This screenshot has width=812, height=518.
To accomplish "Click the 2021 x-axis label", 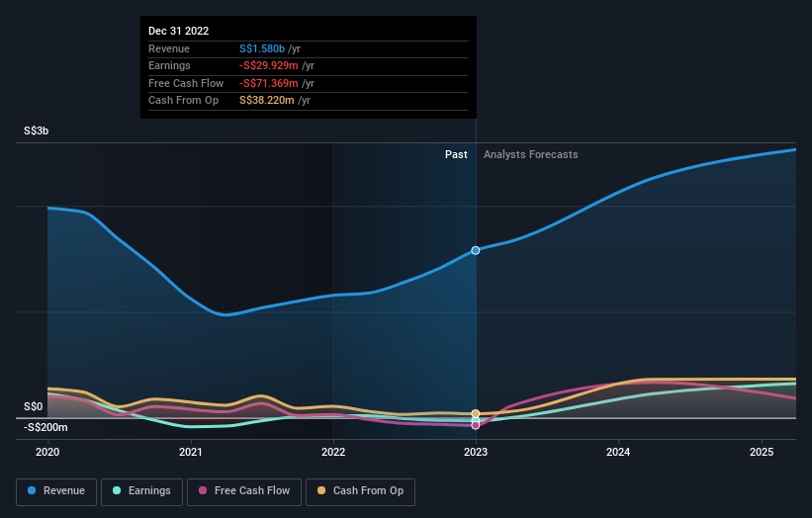I will [191, 453].
